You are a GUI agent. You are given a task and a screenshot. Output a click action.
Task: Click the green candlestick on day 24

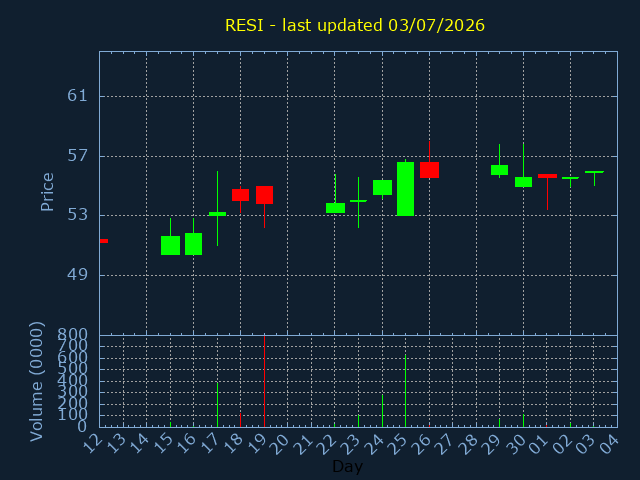(x=382, y=187)
